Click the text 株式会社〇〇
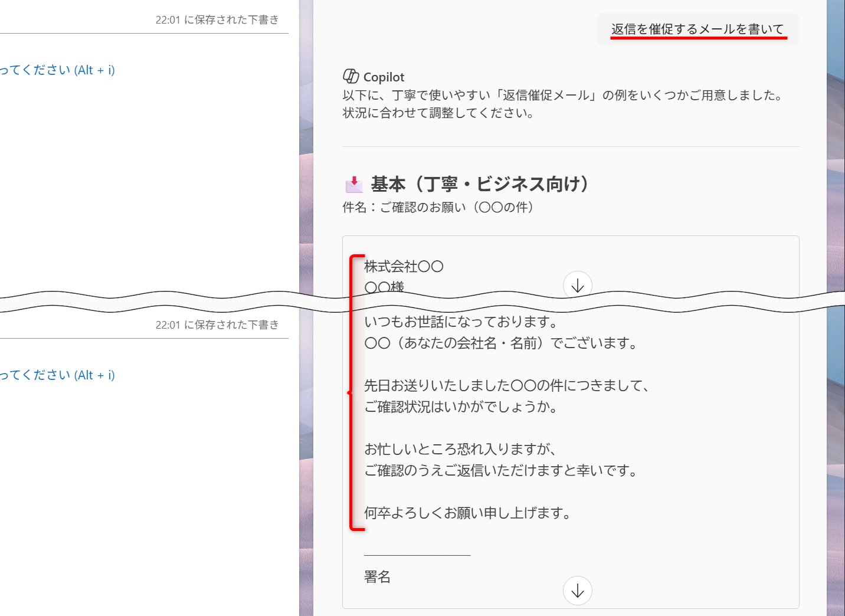The image size is (845, 616). coord(404,267)
